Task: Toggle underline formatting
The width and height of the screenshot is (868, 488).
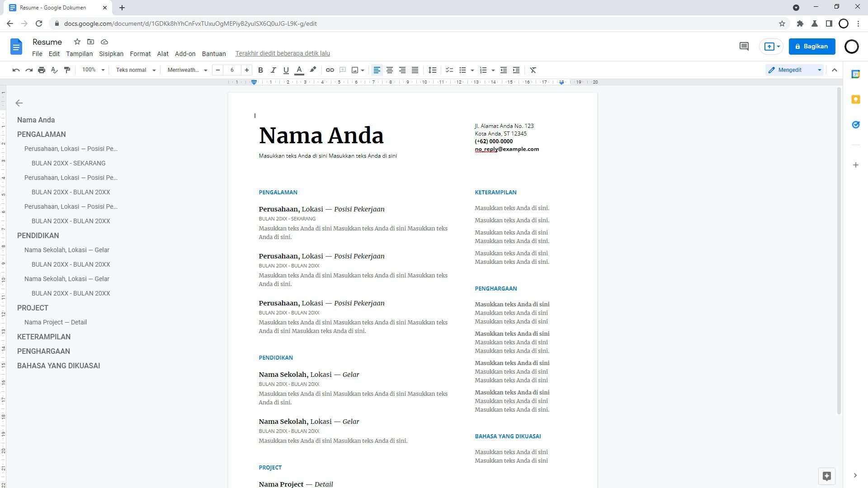Action: [286, 70]
